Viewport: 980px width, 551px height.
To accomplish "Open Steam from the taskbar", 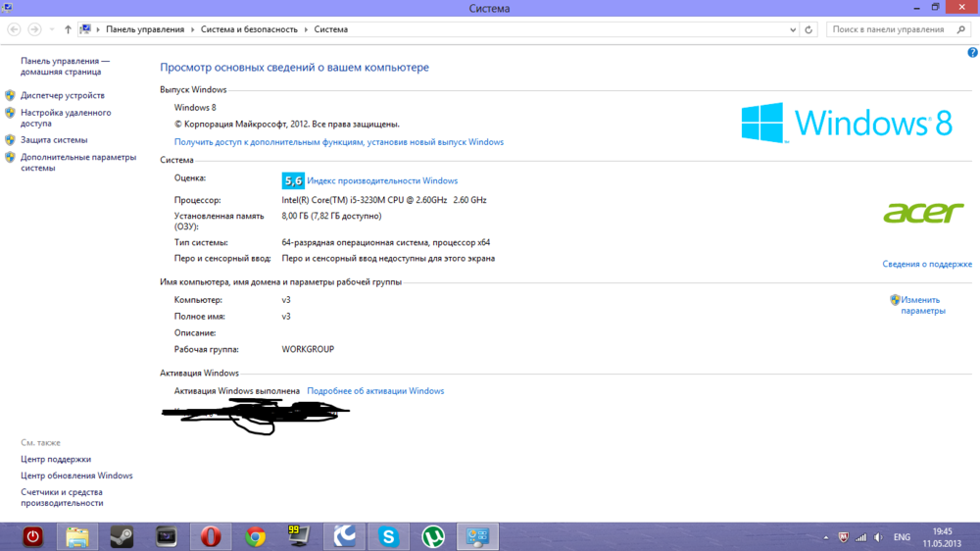I will pyautogui.click(x=122, y=536).
